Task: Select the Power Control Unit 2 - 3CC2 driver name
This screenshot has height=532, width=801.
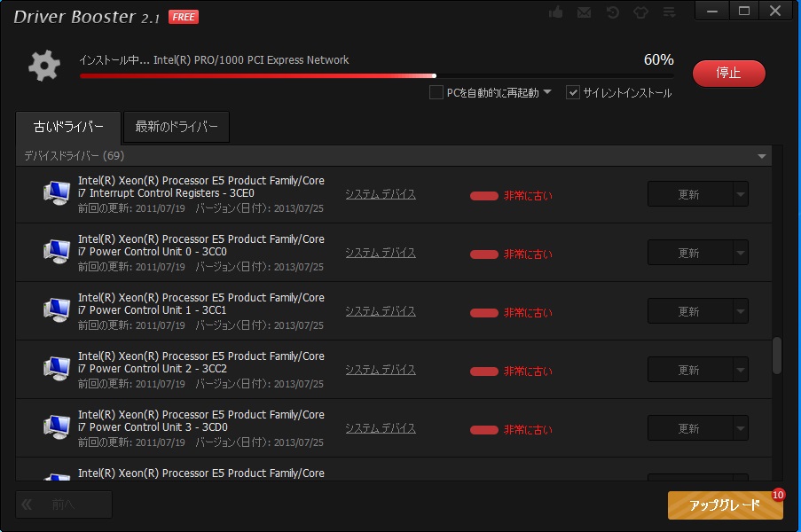Action: (x=201, y=362)
